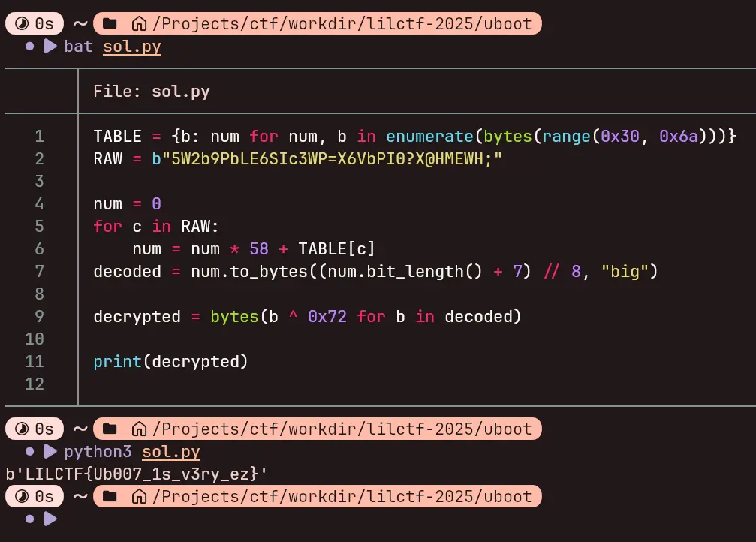Viewport: 756px width, 542px height.
Task: Click the bullet dot before the bat command
Action: click(30, 47)
